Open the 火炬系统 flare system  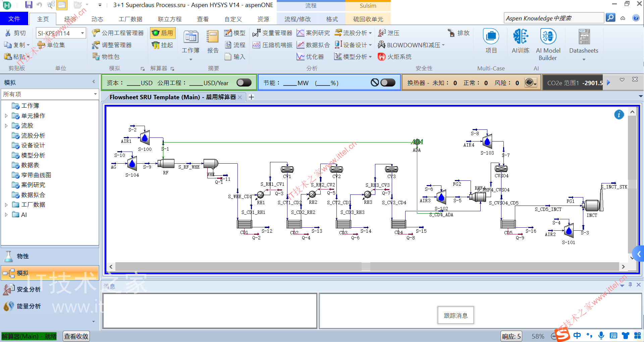point(394,57)
